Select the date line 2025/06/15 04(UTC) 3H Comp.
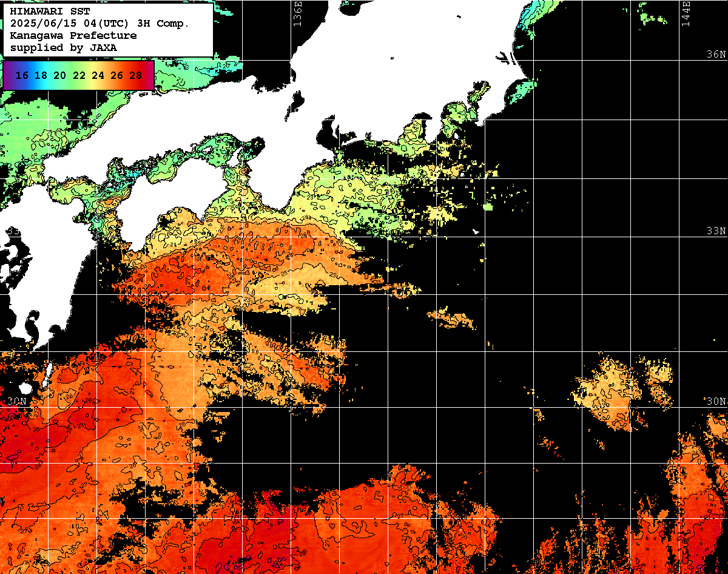 (99, 24)
